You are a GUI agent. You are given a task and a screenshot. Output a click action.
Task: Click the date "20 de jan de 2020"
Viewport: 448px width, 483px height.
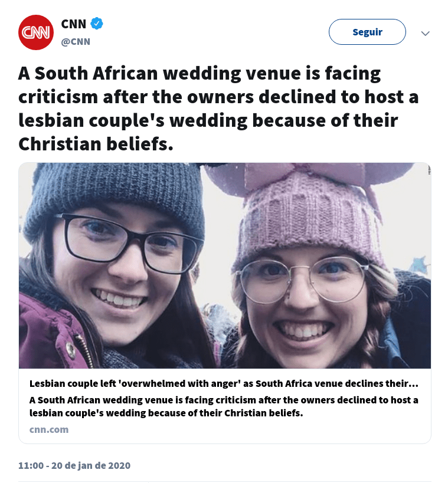tap(91, 465)
